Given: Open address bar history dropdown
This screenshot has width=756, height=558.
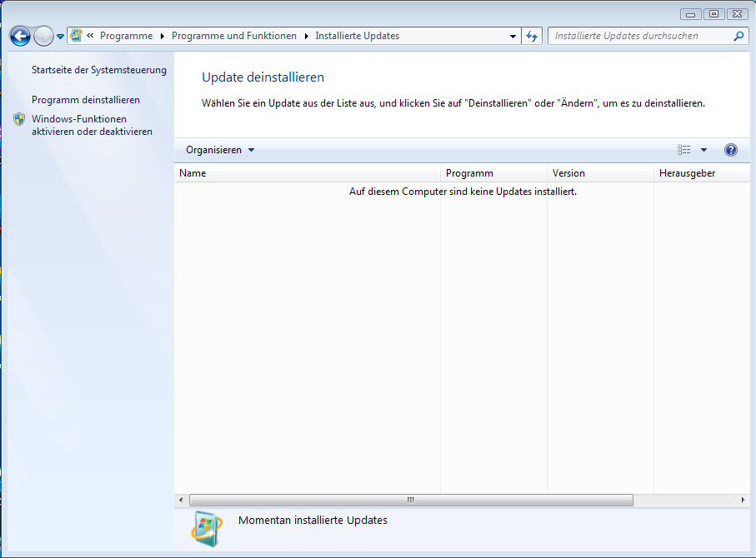Looking at the screenshot, I should point(513,36).
